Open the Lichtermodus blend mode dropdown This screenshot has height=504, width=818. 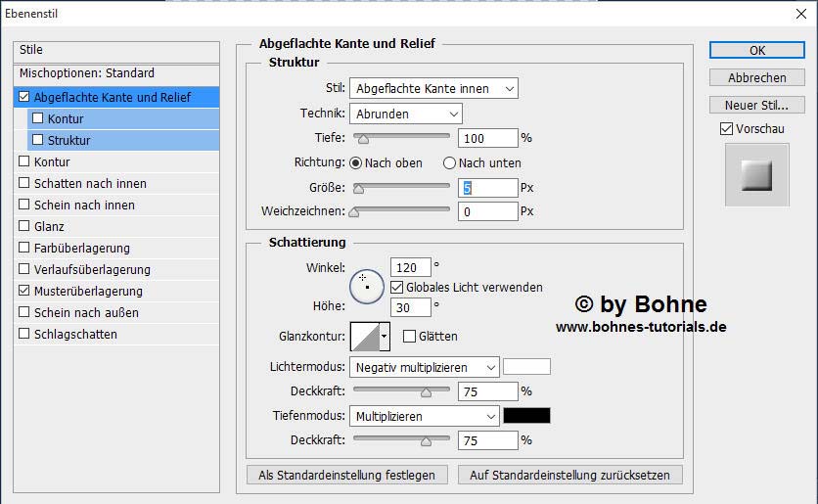(424, 367)
